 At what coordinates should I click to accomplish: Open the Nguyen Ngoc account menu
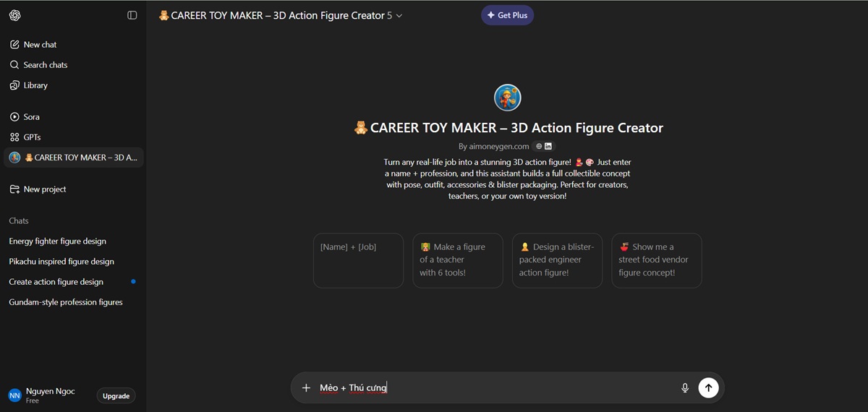49,395
